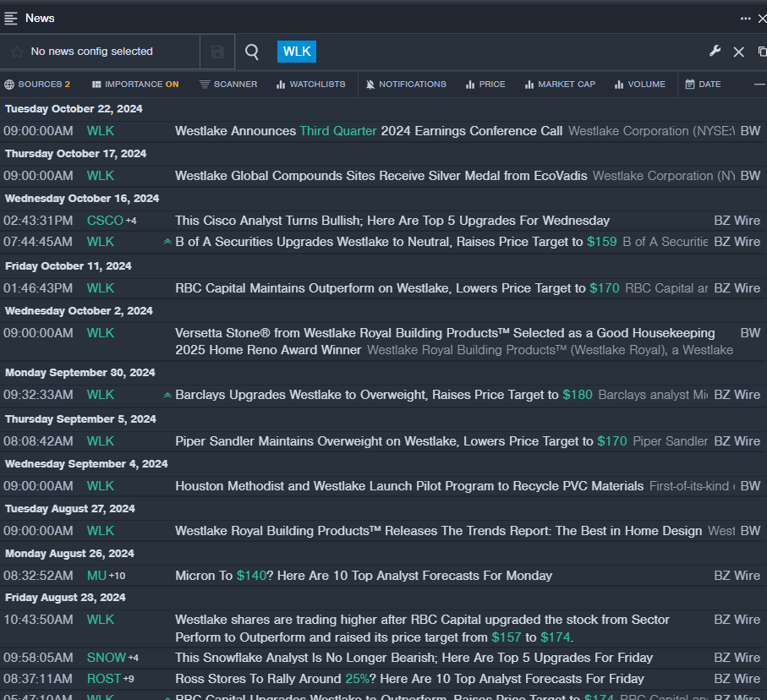767x700 pixels.
Task: Click the copy window icon
Action: [x=762, y=52]
